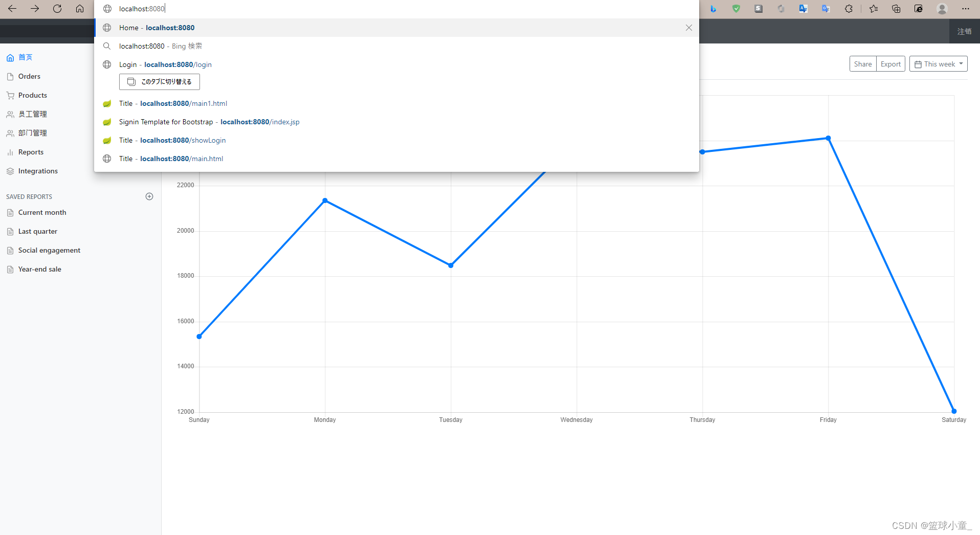Click the file icon next to Orders
The width and height of the screenshot is (980, 535).
tap(10, 77)
